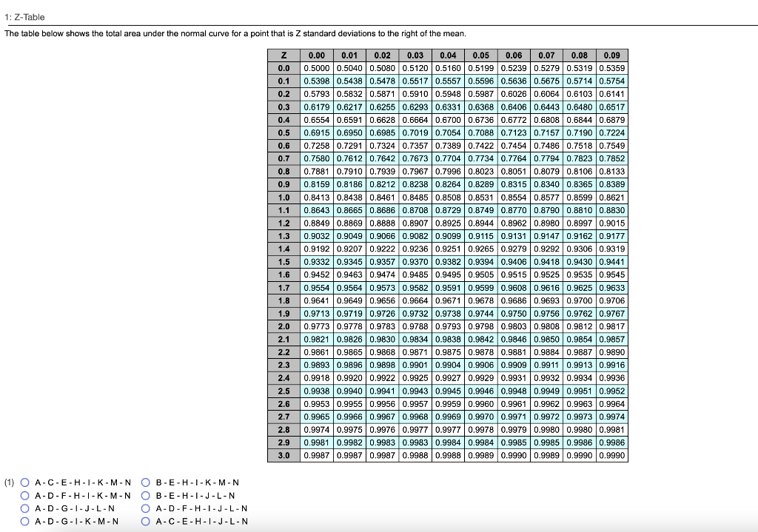Click the cell with value 0.9990
The height and width of the screenshot is (532, 758).
pos(614,456)
